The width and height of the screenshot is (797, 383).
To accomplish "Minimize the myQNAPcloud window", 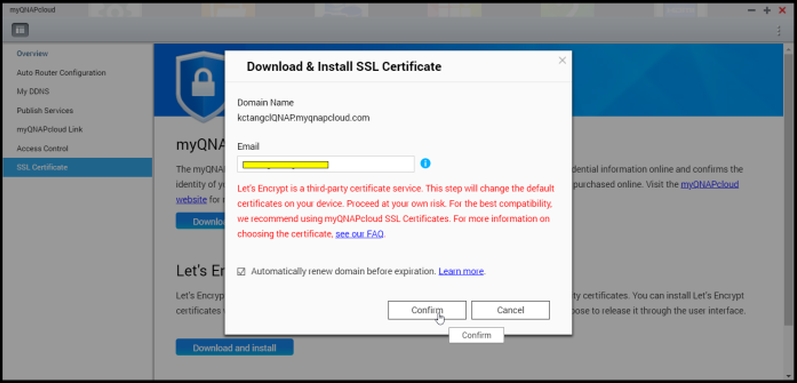I will click(751, 10).
